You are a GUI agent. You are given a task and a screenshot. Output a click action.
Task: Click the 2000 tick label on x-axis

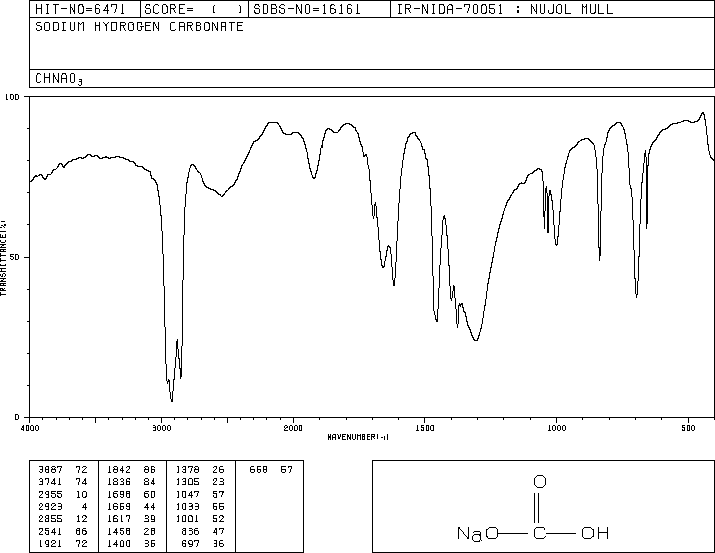point(293,428)
